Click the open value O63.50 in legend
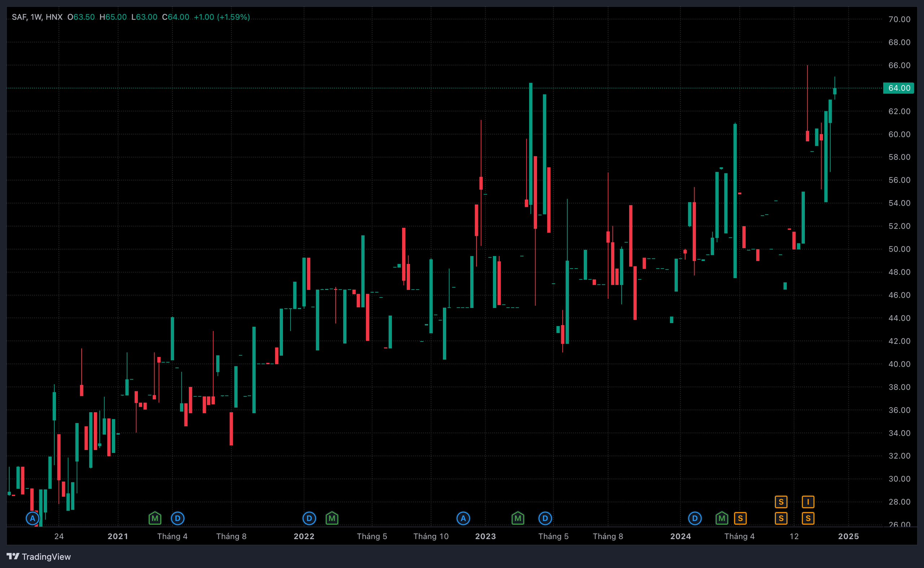 (81, 17)
